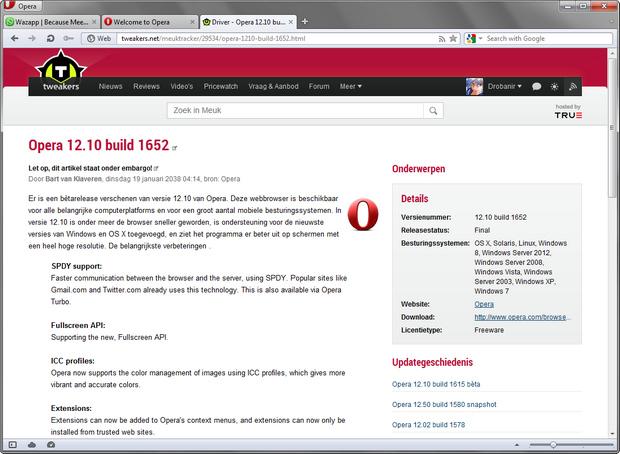
Task: Click the Web site badge button
Action: tap(99, 38)
